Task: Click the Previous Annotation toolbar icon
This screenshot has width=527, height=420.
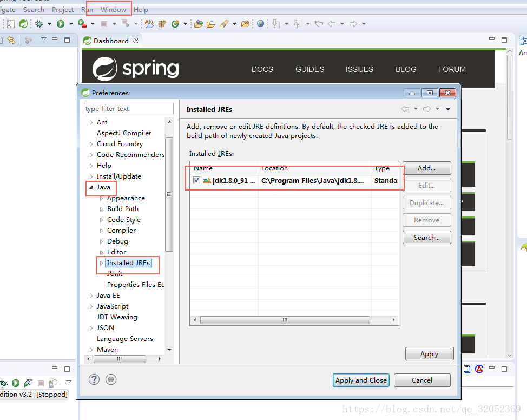Action: tap(298, 24)
